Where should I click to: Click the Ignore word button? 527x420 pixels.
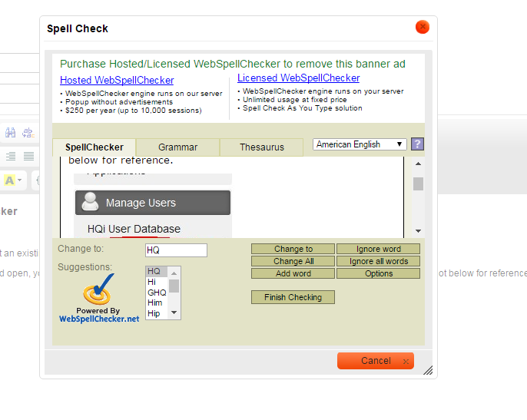pyautogui.click(x=379, y=249)
